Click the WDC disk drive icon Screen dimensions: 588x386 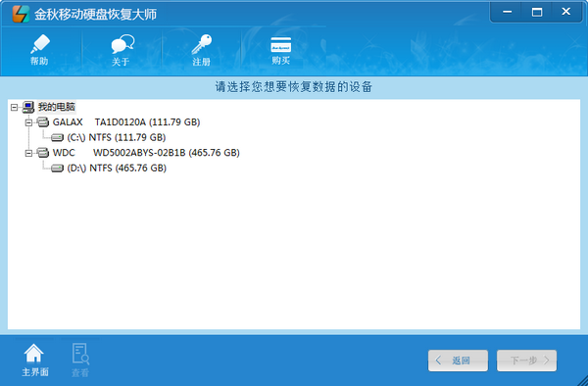[43, 153]
